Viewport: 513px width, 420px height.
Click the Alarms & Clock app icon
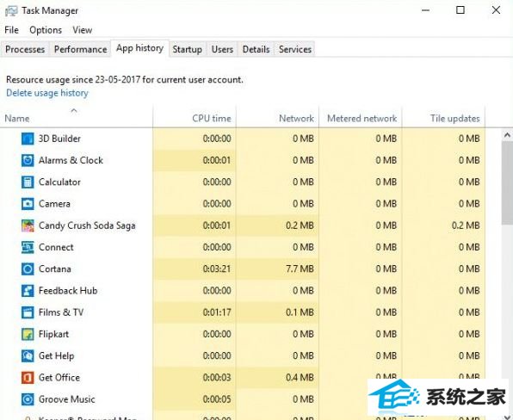pyautogui.click(x=28, y=160)
